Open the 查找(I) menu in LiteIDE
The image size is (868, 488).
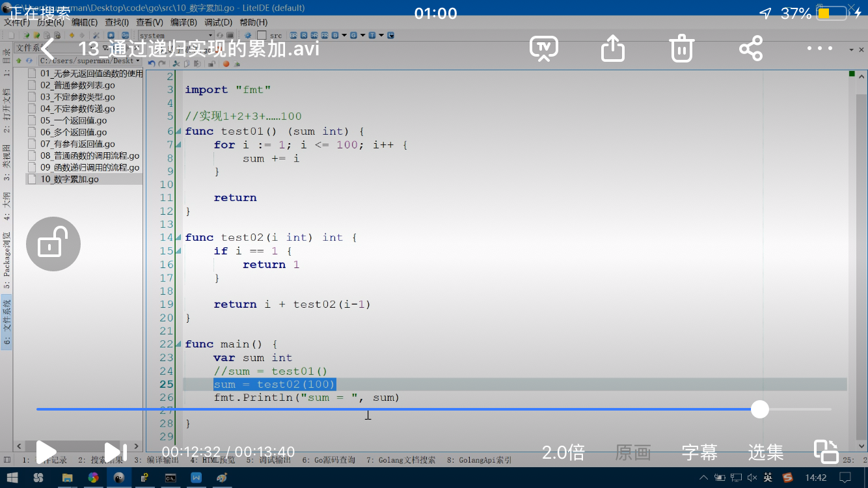point(117,23)
